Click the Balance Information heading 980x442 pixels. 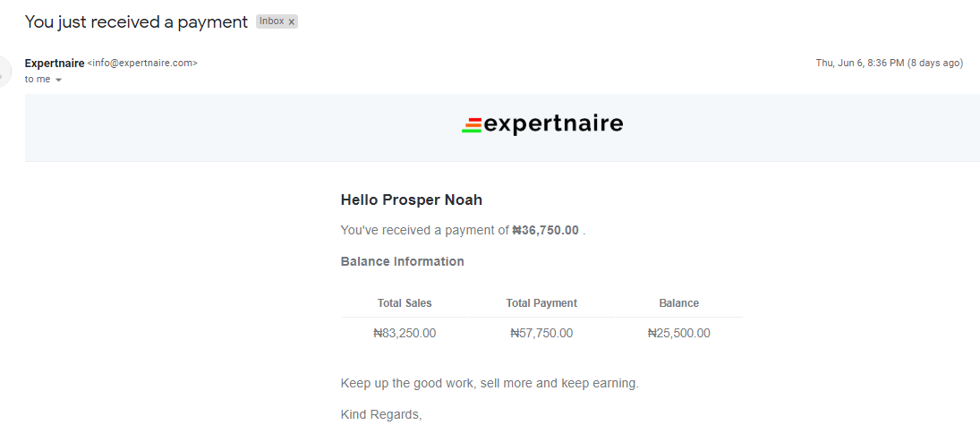pos(403,261)
